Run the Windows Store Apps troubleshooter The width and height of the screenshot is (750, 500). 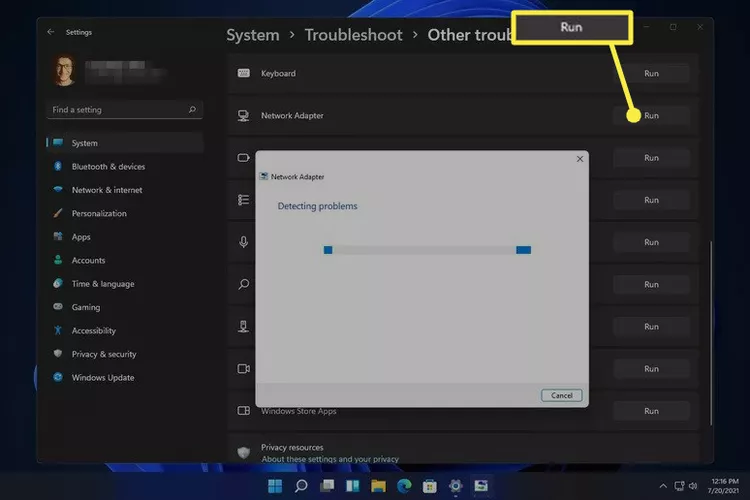pyautogui.click(x=651, y=411)
